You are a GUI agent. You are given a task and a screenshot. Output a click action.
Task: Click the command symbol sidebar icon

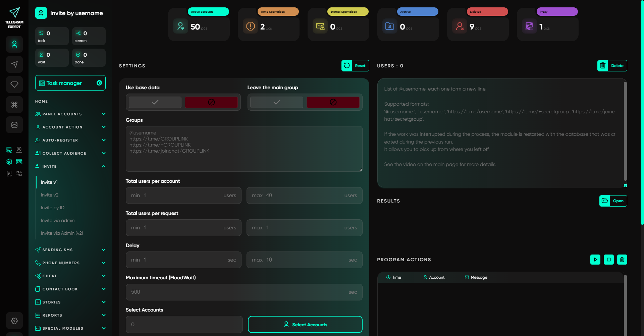(x=14, y=105)
